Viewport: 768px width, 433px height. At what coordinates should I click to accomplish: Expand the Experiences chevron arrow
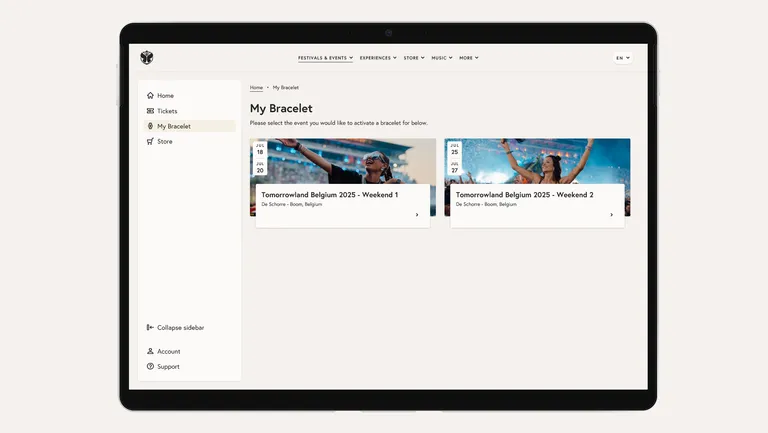[x=395, y=58]
